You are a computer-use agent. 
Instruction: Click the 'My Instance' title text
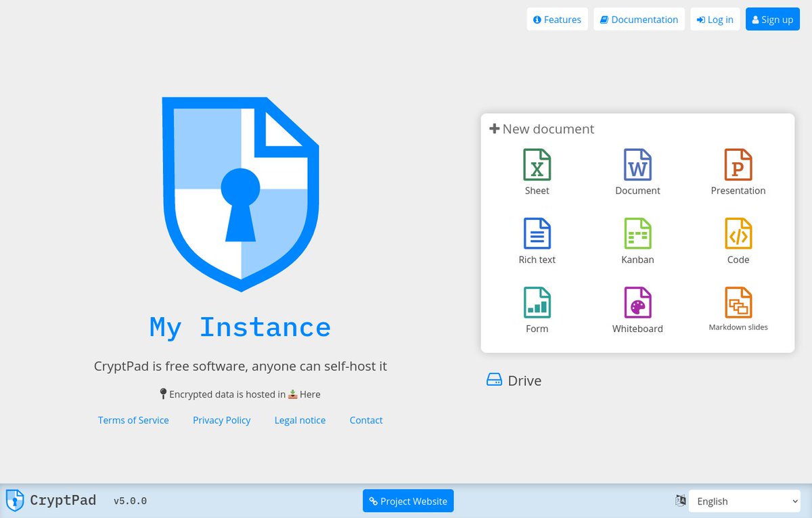pos(240,327)
